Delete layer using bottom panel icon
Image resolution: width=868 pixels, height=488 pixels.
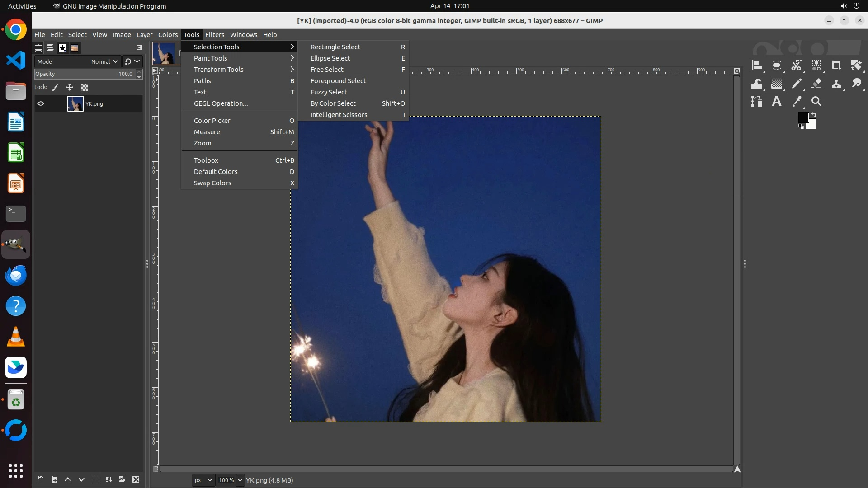point(136,479)
